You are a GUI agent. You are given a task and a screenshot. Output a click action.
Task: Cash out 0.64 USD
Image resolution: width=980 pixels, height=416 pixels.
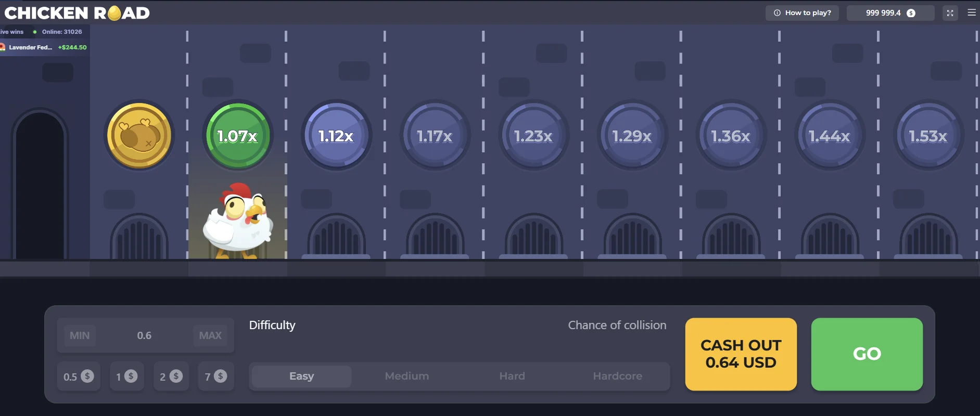(x=741, y=354)
